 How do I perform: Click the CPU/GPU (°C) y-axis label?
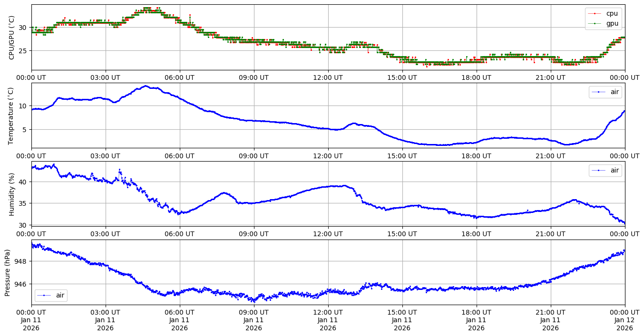[12, 37]
